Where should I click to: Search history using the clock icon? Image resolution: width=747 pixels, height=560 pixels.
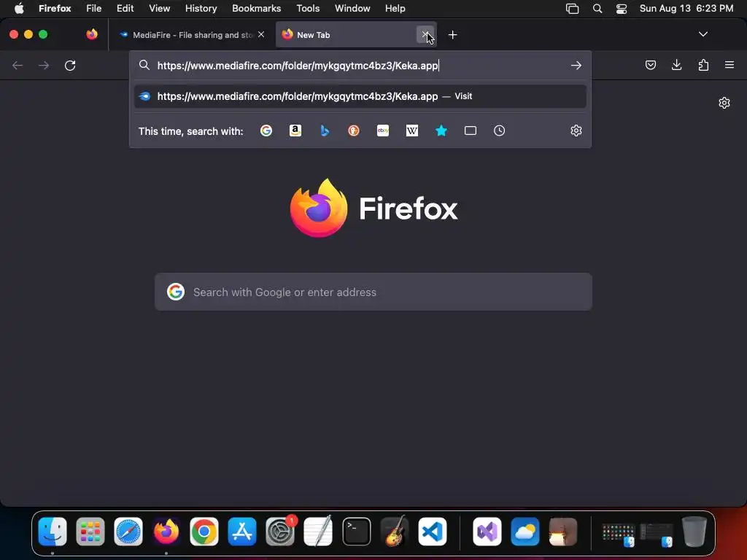tap(499, 131)
